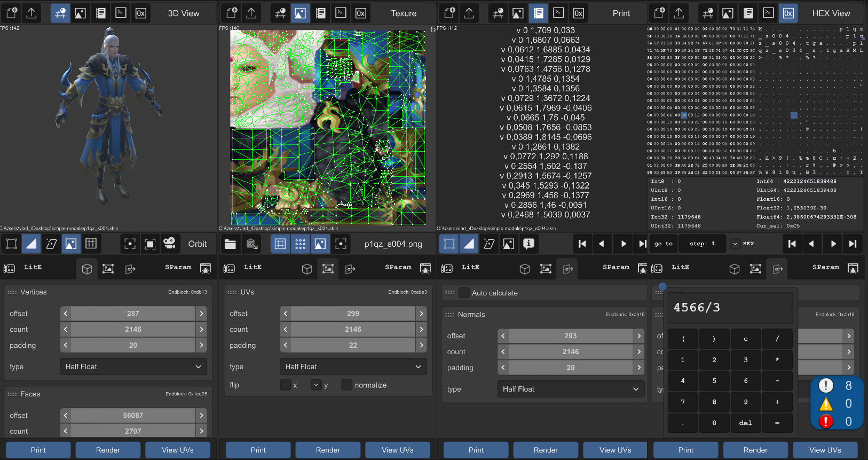Open export arrow tab in first LitE panel

click(130, 269)
